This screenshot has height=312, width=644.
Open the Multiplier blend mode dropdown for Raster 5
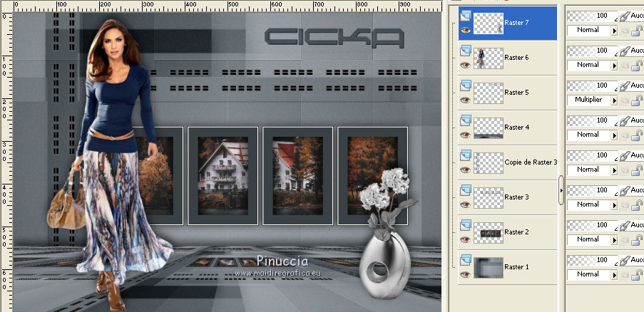pyautogui.click(x=592, y=100)
